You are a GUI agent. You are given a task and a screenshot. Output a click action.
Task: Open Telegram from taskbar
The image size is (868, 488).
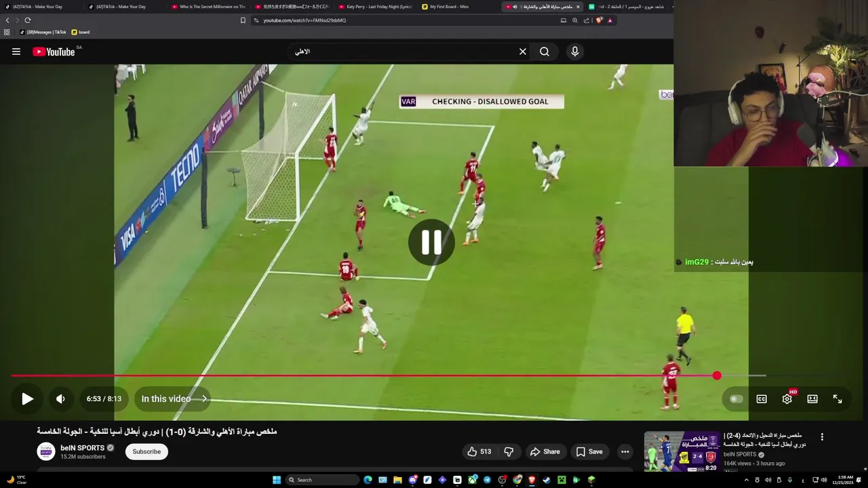pos(487,480)
